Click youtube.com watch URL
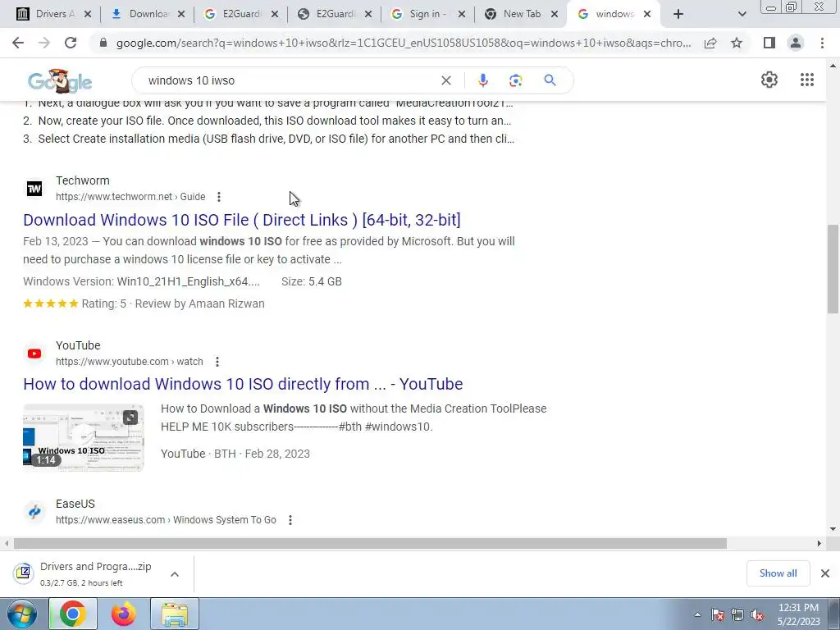The image size is (840, 630). point(129,362)
